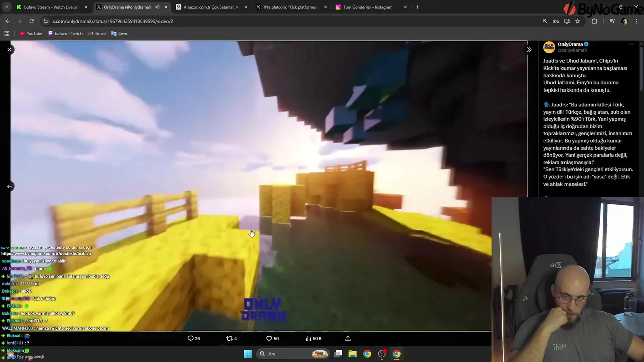
Task: Open the Chrome profile avatar
Action: click(624, 21)
